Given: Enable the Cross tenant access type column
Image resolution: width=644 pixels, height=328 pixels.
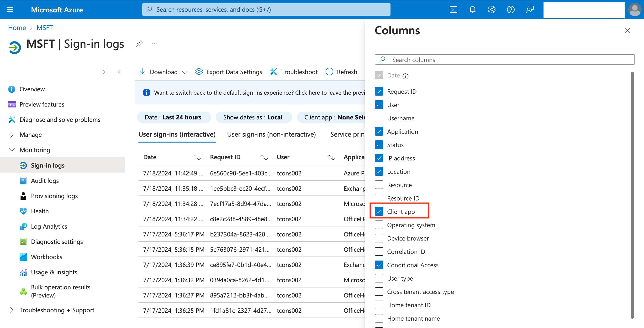Looking at the screenshot, I should (x=379, y=292).
